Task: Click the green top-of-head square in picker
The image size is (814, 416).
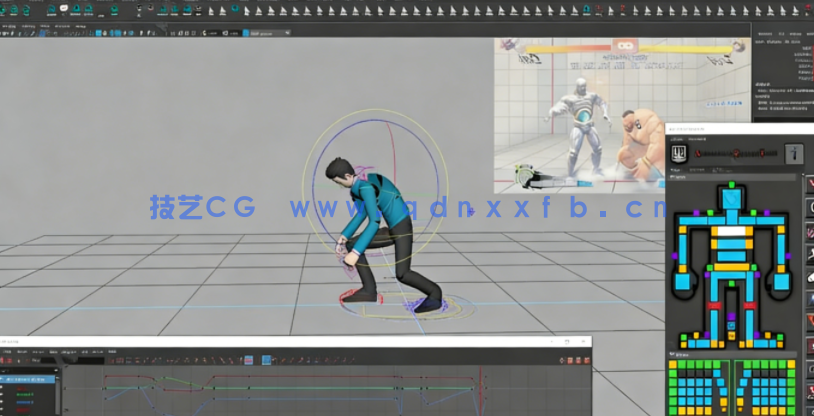Action: pyautogui.click(x=731, y=185)
